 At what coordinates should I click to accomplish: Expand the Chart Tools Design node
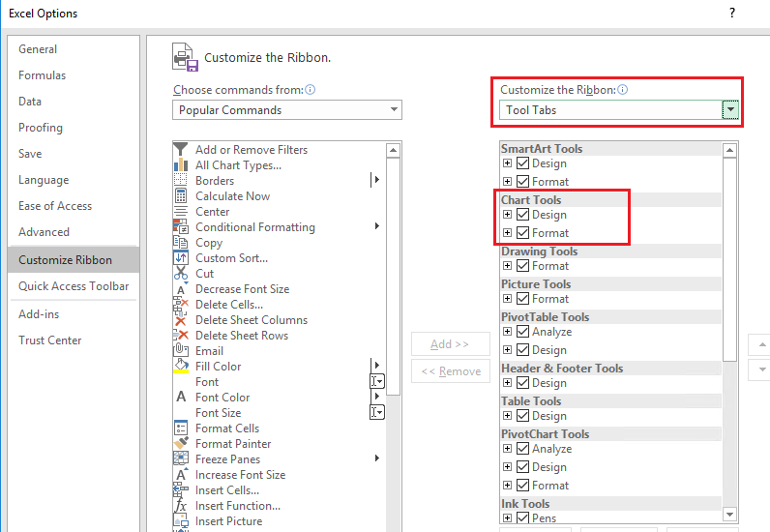[x=507, y=214]
